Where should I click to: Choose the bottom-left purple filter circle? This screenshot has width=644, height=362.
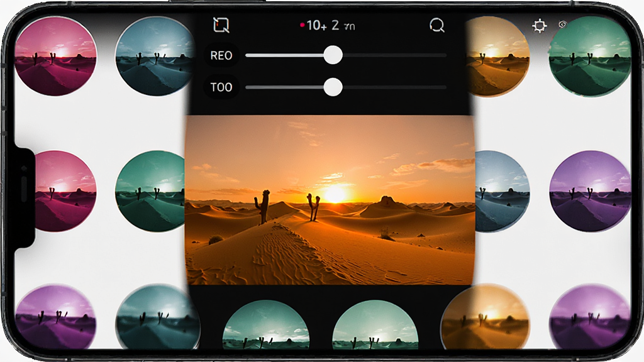(x=55, y=317)
